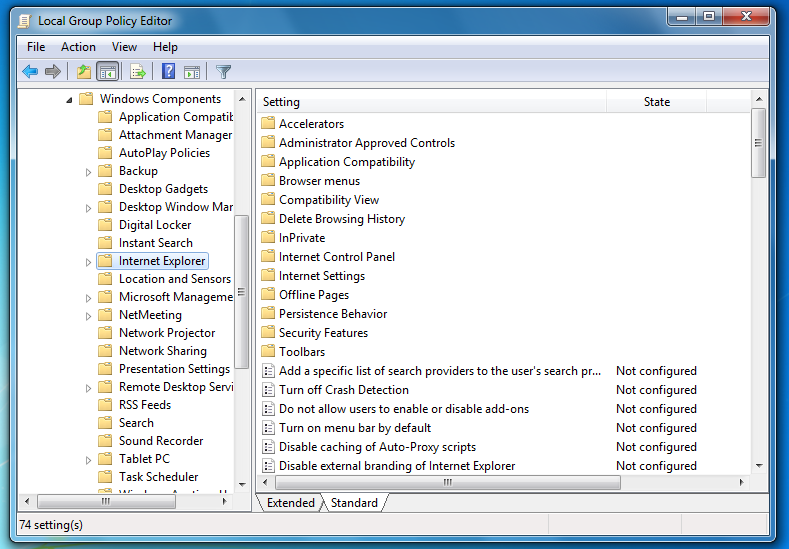Screen dimensions: 789x549
Task: Click the Browser menus folder icon
Action: click(268, 180)
